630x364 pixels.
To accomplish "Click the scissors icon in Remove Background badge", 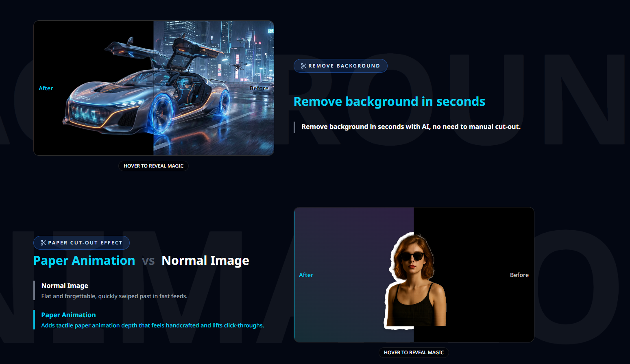I will pos(303,65).
